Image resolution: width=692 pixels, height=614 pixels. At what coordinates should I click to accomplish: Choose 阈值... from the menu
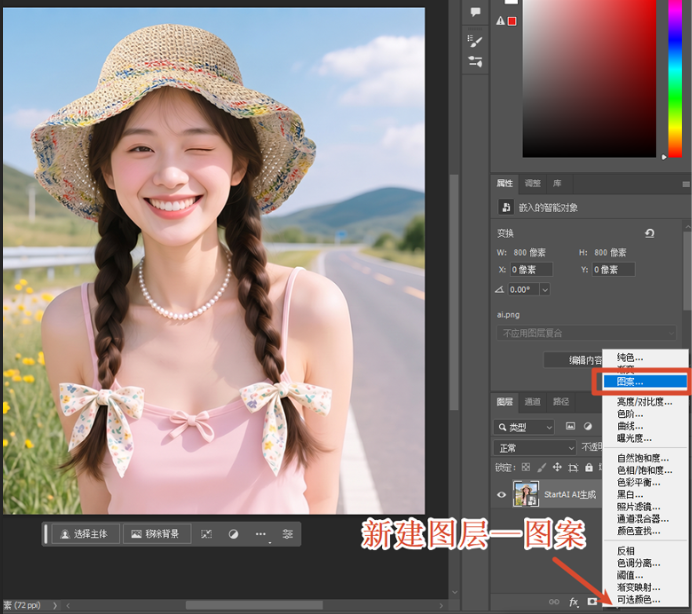pyautogui.click(x=645, y=575)
